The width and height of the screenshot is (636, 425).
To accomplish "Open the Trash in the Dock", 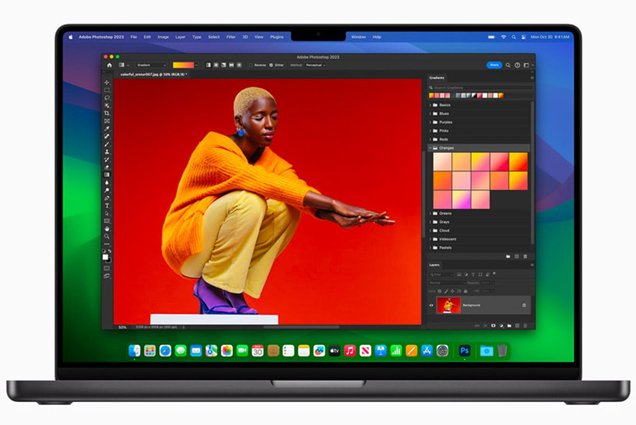I will click(x=502, y=350).
